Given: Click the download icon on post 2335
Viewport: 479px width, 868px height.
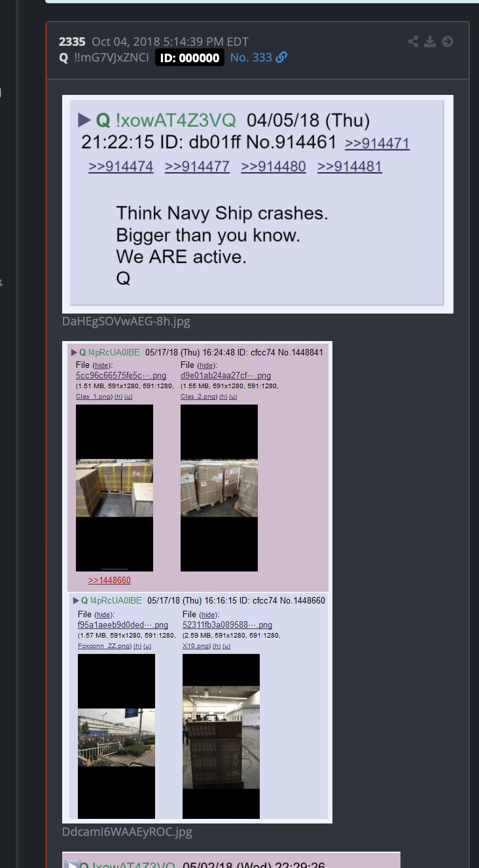Looking at the screenshot, I should tap(430, 42).
